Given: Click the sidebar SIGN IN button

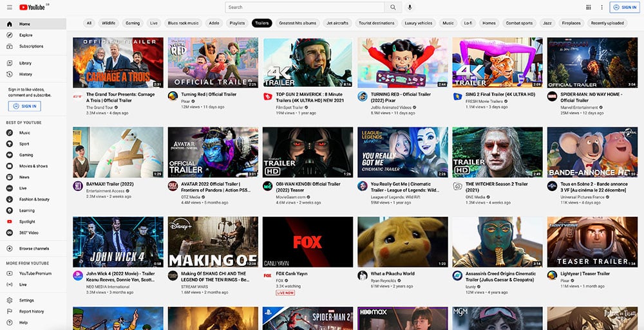Looking at the screenshot, I should click(24, 106).
